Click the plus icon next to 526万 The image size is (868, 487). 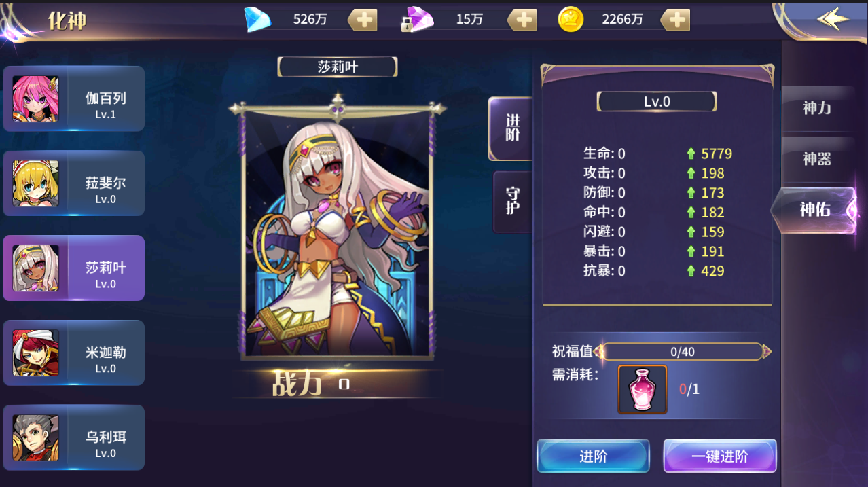click(x=363, y=20)
